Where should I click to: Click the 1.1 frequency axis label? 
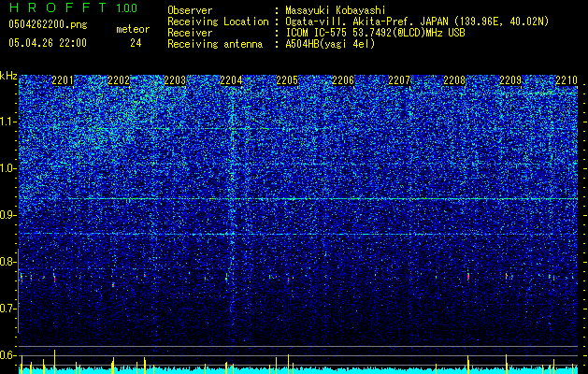(7, 122)
